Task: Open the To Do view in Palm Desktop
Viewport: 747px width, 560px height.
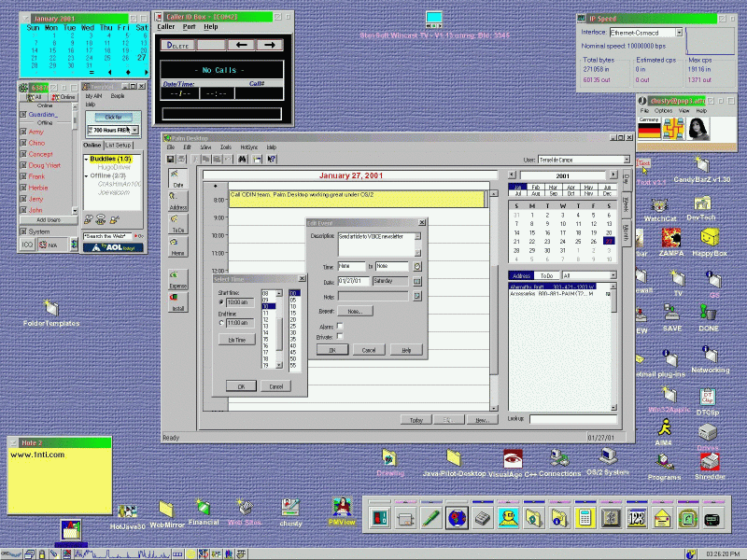Action: pyautogui.click(x=177, y=221)
